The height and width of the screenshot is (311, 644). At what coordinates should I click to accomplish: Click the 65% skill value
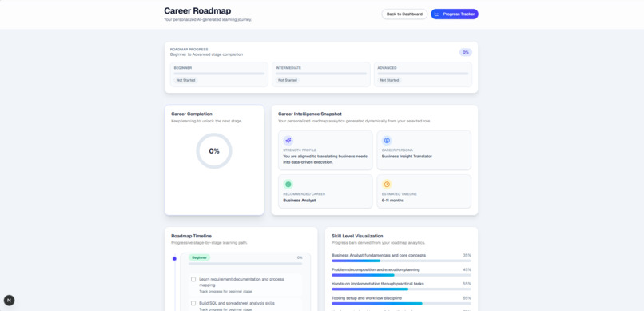[x=467, y=298]
